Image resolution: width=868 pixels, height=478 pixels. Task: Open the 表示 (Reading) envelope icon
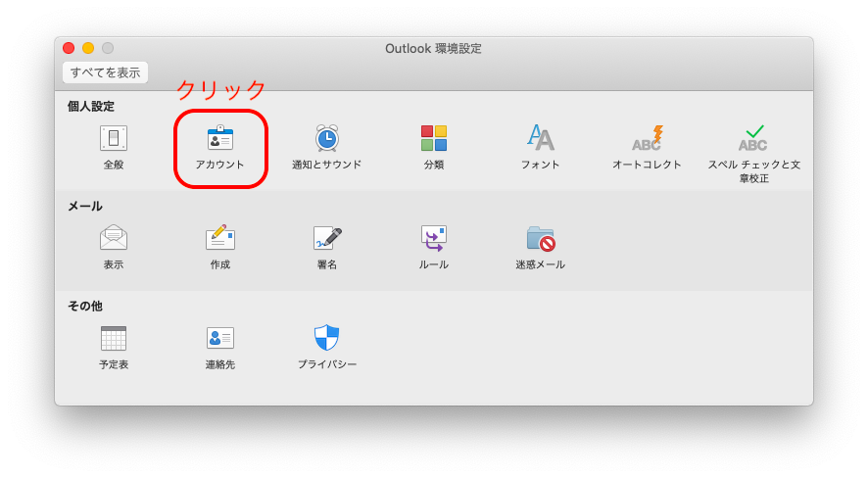coord(114,238)
